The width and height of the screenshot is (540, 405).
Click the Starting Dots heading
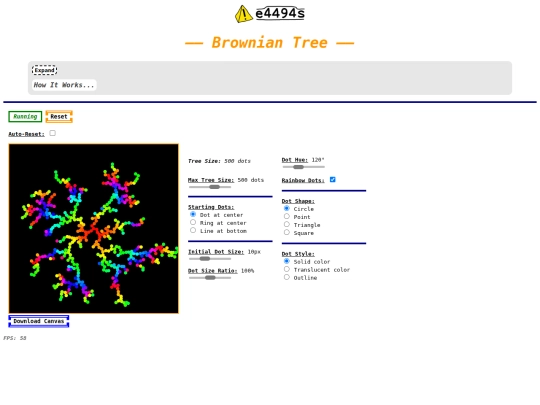211,207
